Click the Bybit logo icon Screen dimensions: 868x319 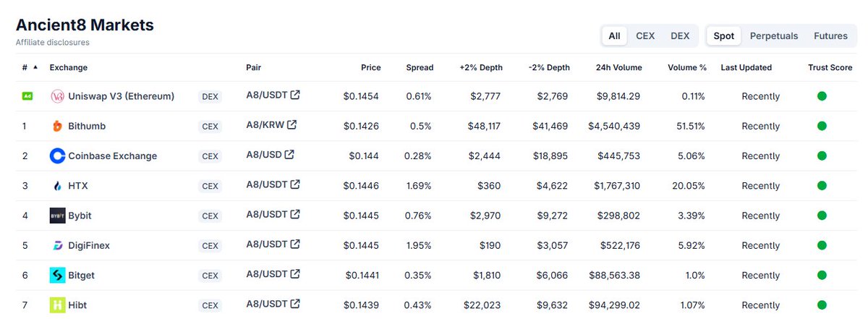57,216
